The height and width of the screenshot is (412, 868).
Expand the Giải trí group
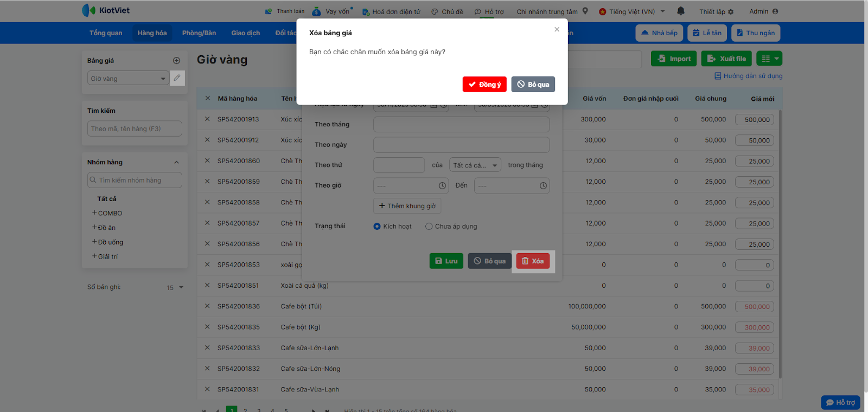click(x=94, y=256)
